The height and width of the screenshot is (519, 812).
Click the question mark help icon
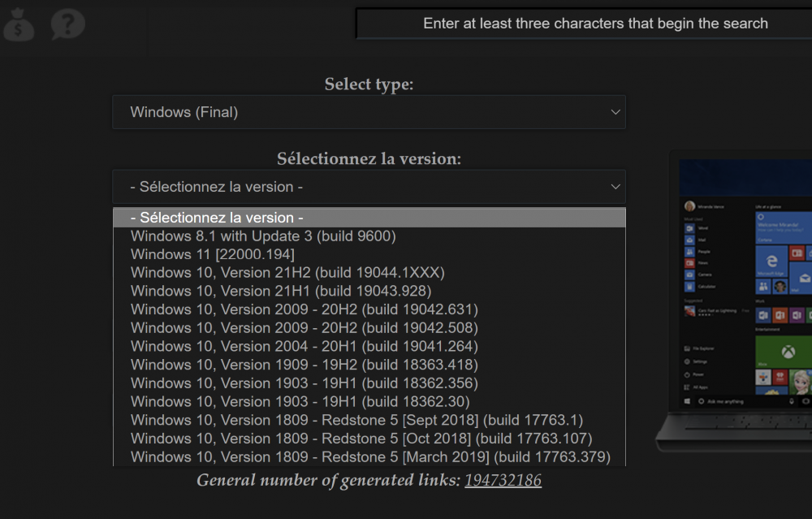pos(67,24)
